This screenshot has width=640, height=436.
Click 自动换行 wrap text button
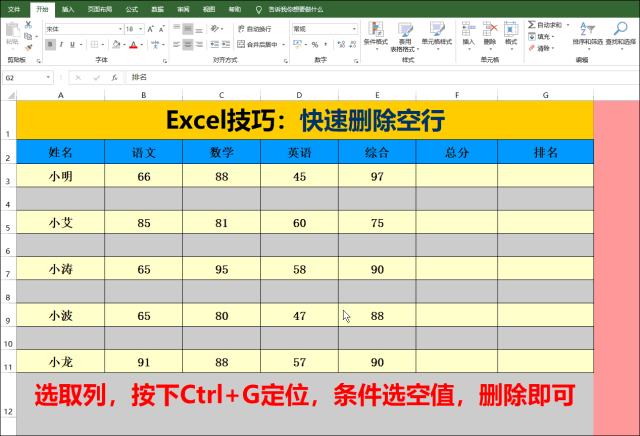point(254,29)
